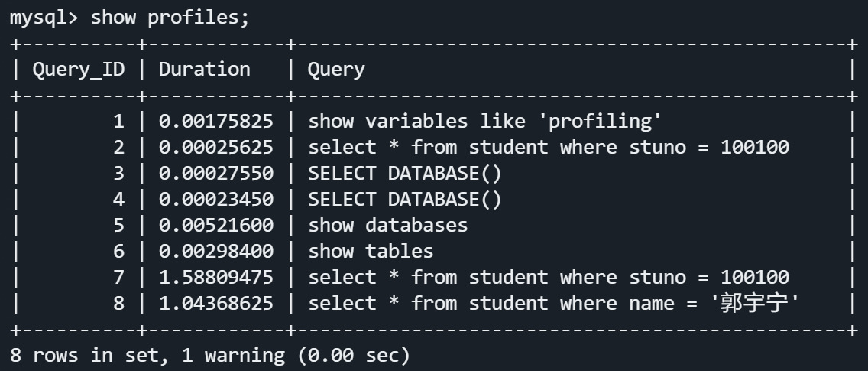Click Query_ID number 8
The width and height of the screenshot is (868, 371).
click(x=118, y=304)
